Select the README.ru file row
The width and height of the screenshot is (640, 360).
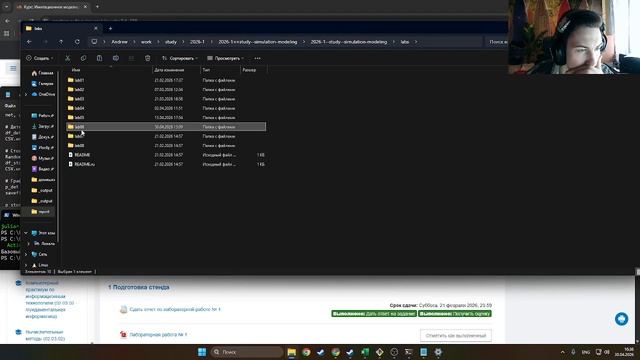click(x=166, y=164)
